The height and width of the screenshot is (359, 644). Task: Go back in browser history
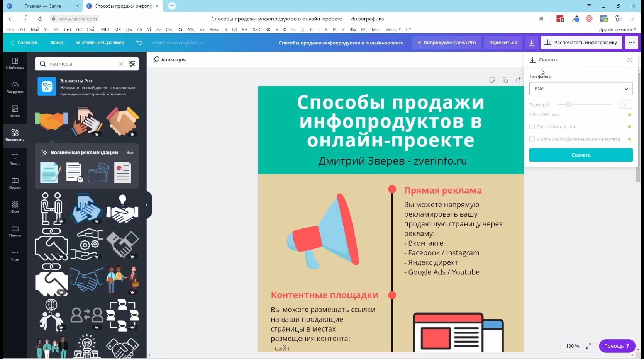pyautogui.click(x=11, y=19)
